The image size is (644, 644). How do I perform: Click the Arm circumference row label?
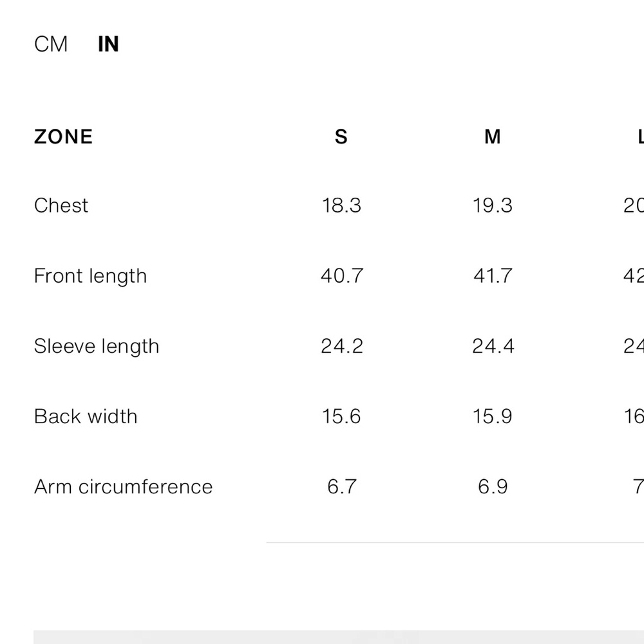(x=123, y=486)
